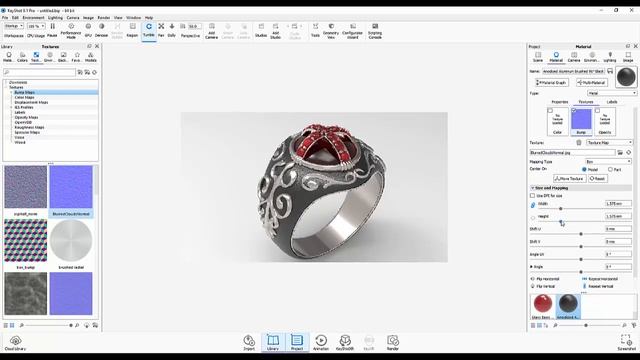Check Use DPI for size

click(x=532, y=196)
